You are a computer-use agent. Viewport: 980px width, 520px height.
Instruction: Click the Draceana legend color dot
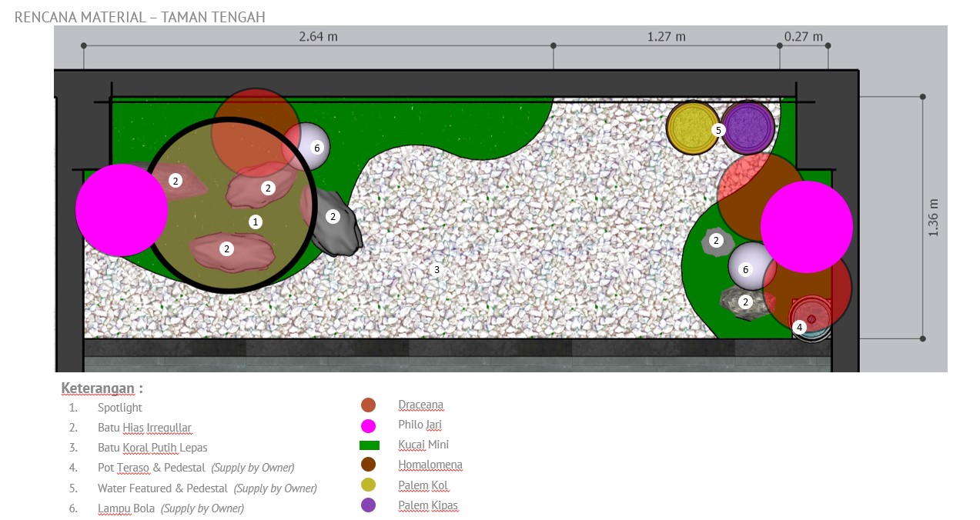(368, 405)
